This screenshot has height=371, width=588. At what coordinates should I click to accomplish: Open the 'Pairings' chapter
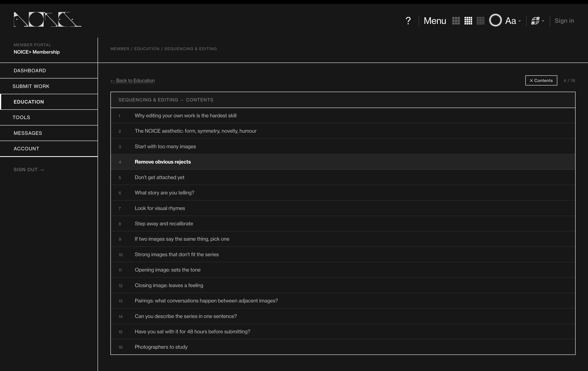point(343,301)
